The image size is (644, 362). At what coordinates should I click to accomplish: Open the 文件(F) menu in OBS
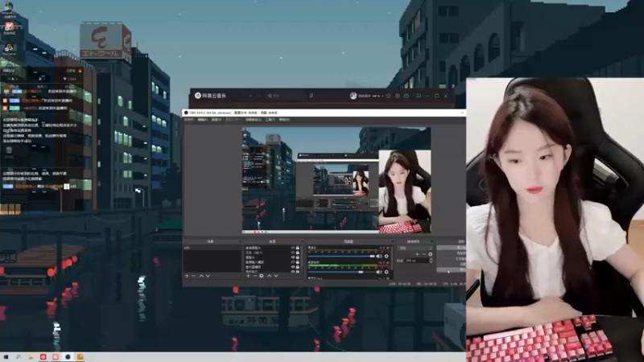tap(188, 119)
